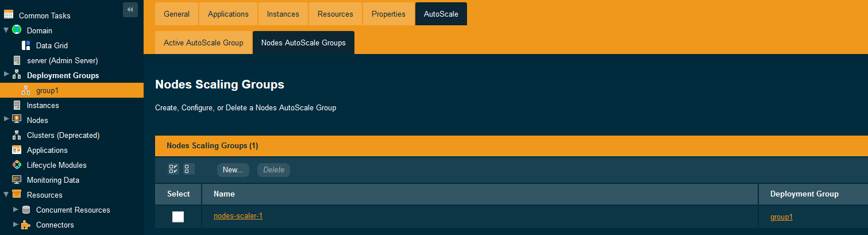868x235 pixels.
Task: Click the server (Admin Server) icon
Action: point(17,60)
